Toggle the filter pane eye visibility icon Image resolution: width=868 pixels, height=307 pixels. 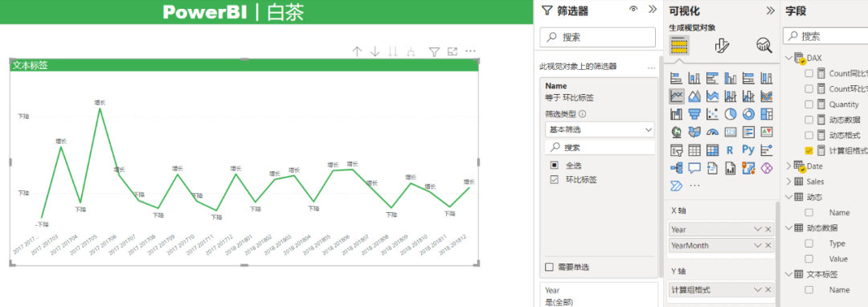[634, 10]
